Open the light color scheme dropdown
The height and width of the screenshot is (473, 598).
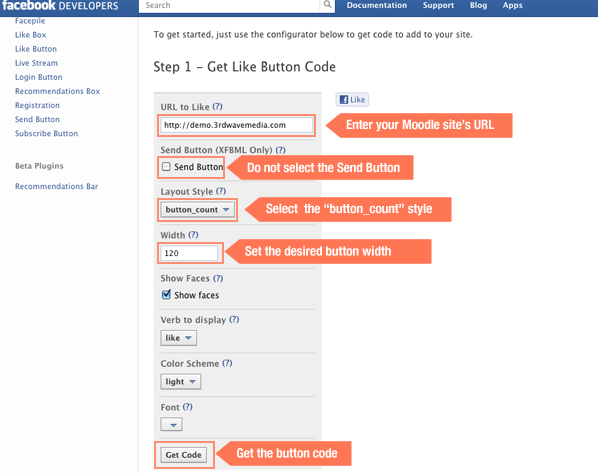pyautogui.click(x=181, y=382)
